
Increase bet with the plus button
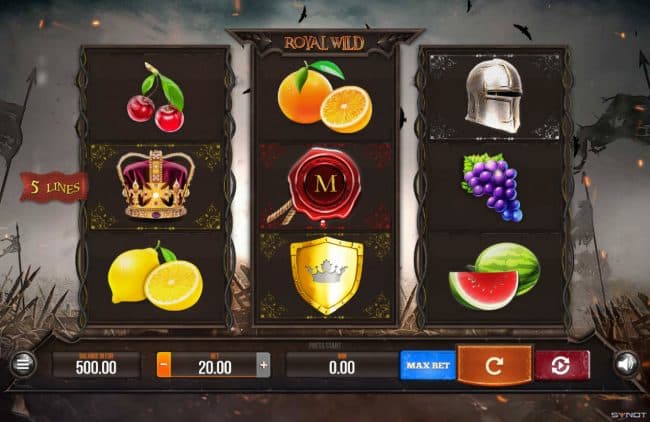pos(264,365)
